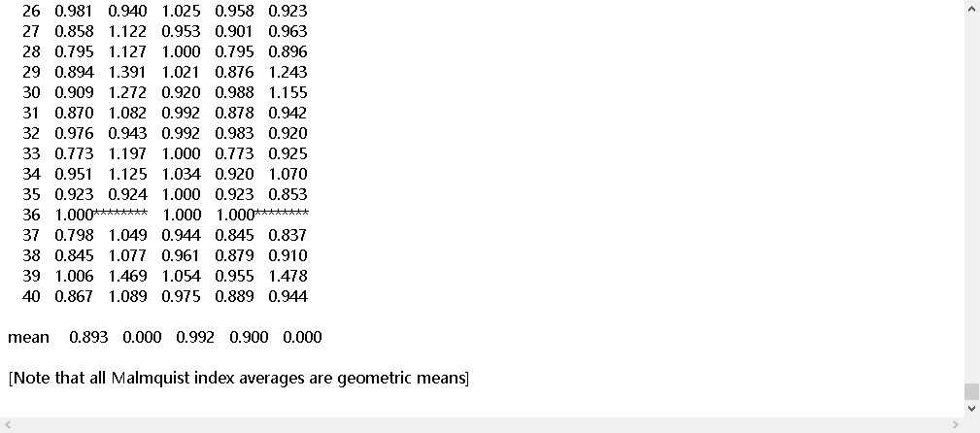Click value 1.034 in row 34
Screen dimensions: 980x433
pyautogui.click(x=182, y=174)
